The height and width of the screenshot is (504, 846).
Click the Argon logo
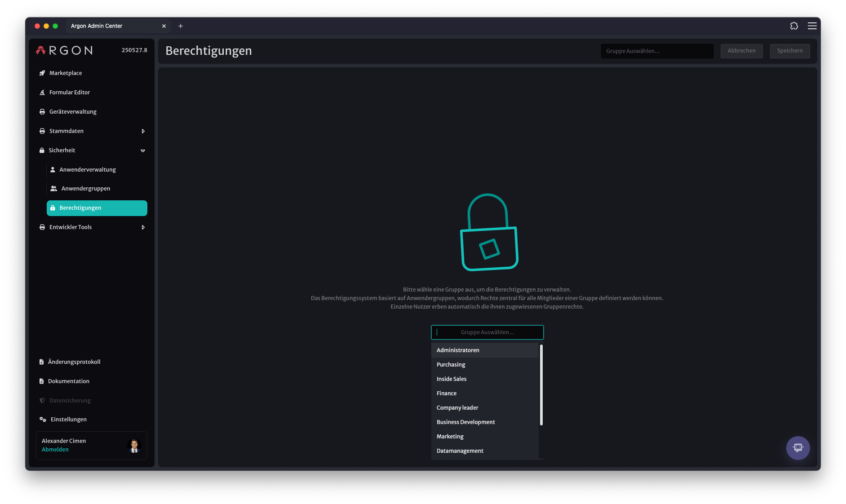click(x=64, y=50)
